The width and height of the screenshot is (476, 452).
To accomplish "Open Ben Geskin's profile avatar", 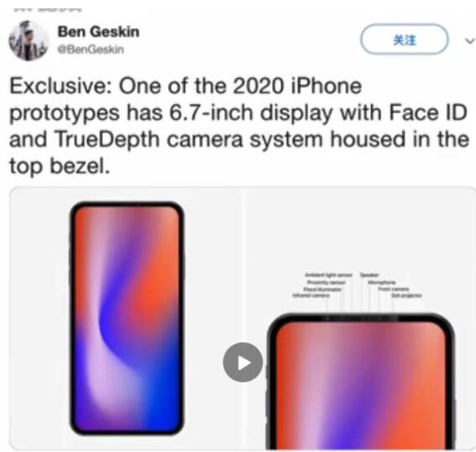I will coord(29,40).
